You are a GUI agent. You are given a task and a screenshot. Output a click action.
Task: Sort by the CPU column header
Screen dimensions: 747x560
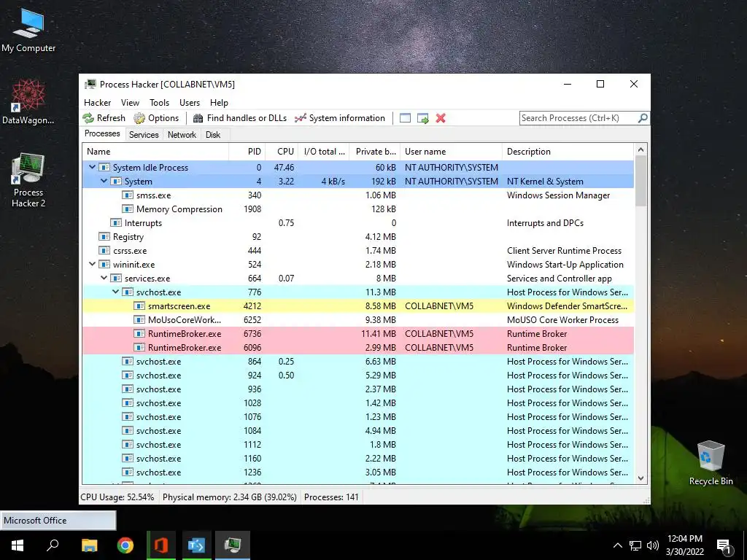pos(282,152)
